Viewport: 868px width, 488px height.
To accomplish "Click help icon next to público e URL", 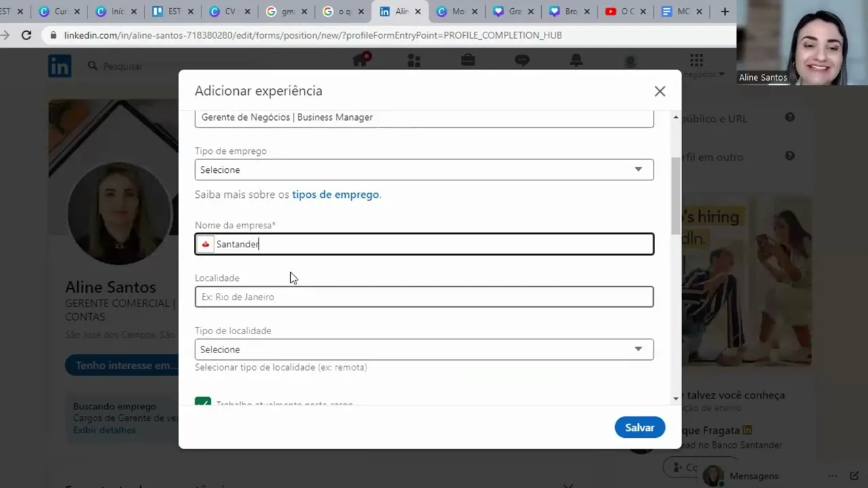I will 790,117.
